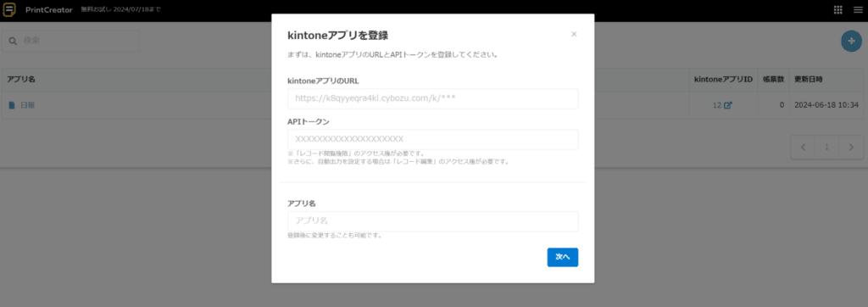Image resolution: width=868 pixels, height=307 pixels.
Task: Click the アプリ名 input field
Action: pyautogui.click(x=433, y=221)
